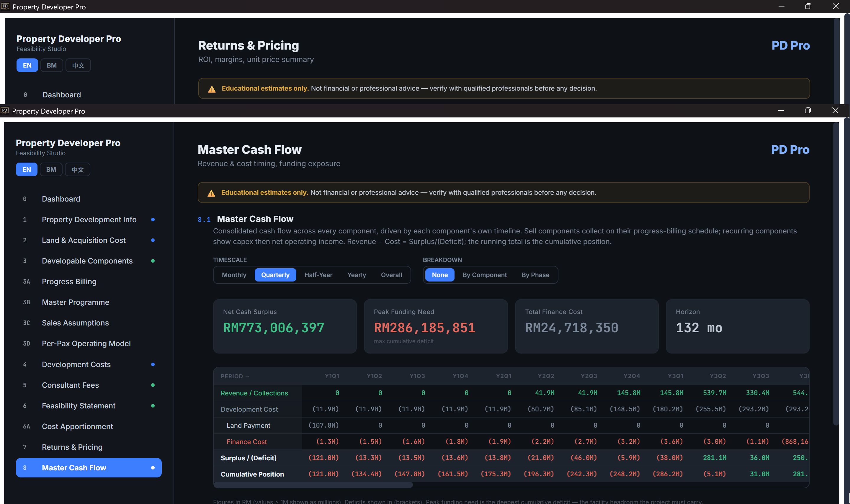Minimize the back Returns & Pricing window
The width and height of the screenshot is (850, 504).
coord(782,6)
